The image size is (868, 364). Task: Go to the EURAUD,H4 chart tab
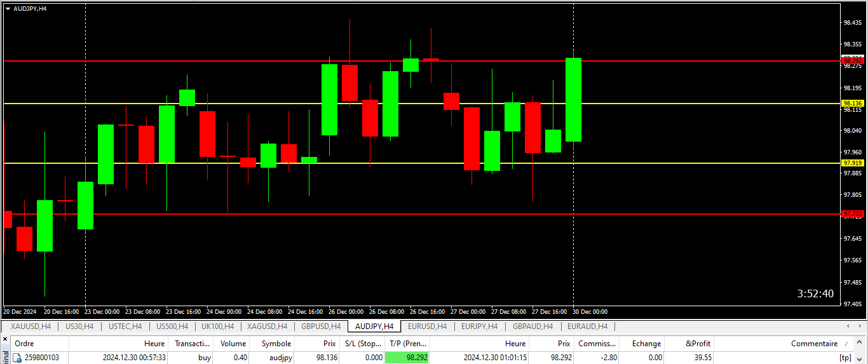pos(587,327)
